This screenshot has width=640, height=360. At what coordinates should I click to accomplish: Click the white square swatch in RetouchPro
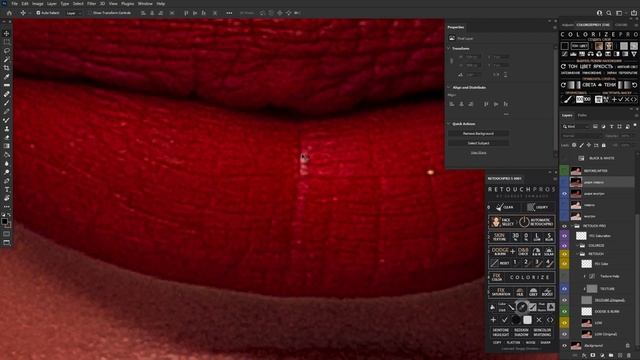(x=527, y=320)
